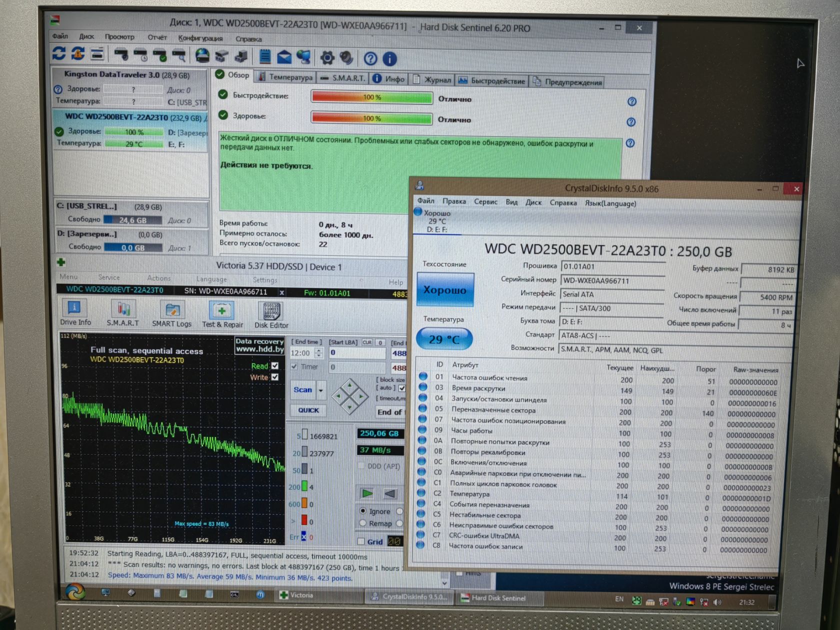
Task: Select Test & Repair in Victoria
Action: 222,315
